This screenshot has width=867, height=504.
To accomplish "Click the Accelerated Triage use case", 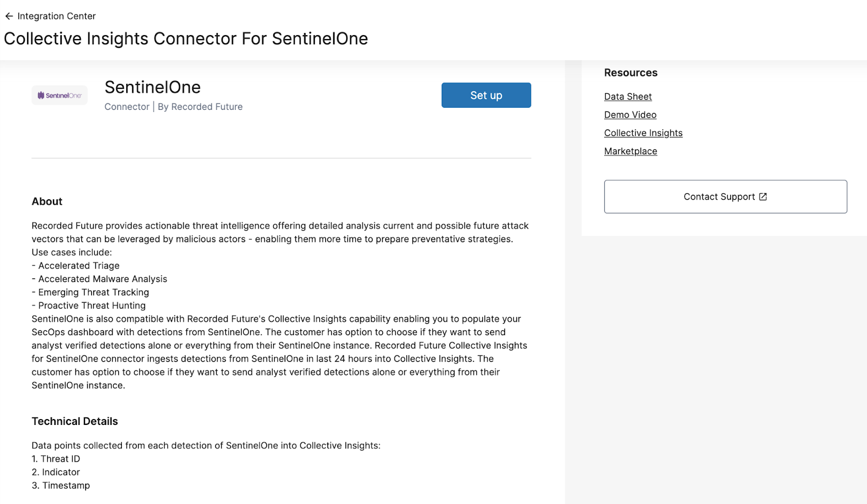I will coord(79,266).
